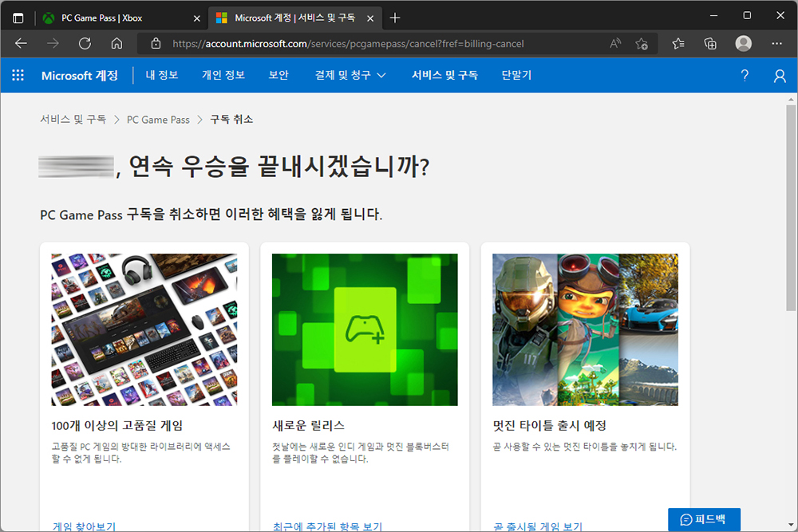
Task: Turn on Read aloud icon
Action: pyautogui.click(x=615, y=44)
